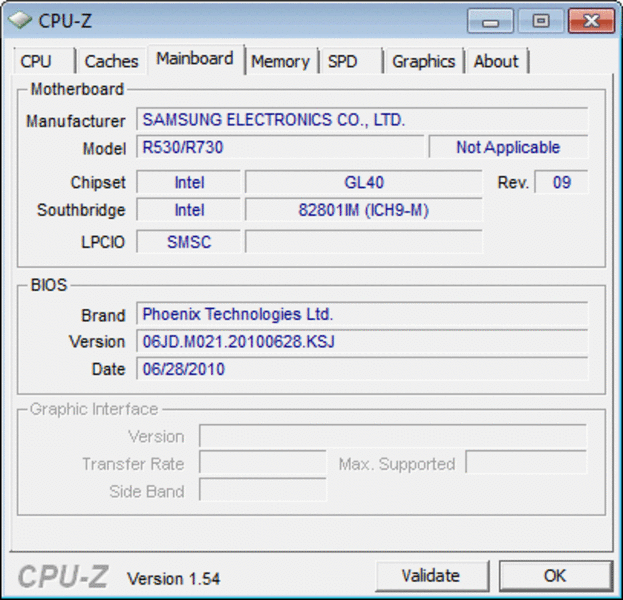Click the Transfer Rate field
The width and height of the screenshot is (623, 600).
[263, 463]
